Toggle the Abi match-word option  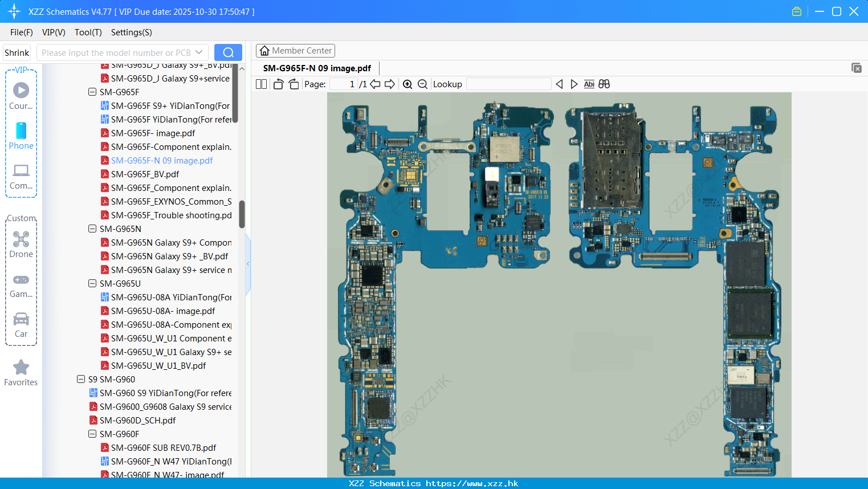(x=589, y=84)
